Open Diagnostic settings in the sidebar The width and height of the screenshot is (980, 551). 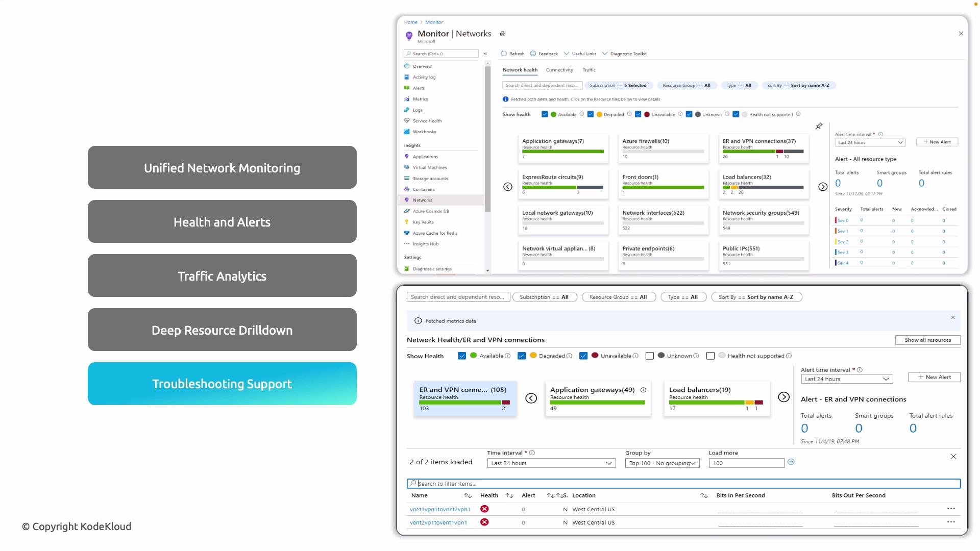432,269
